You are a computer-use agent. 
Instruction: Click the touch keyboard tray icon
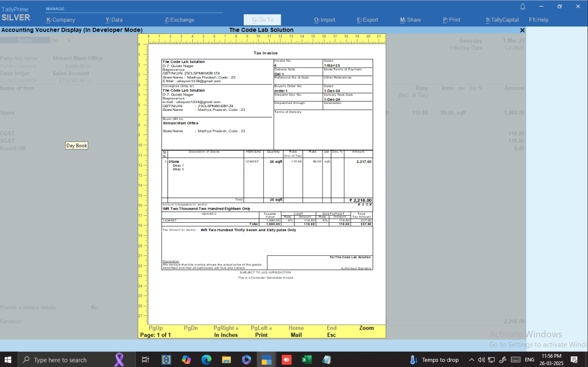[x=515, y=360]
